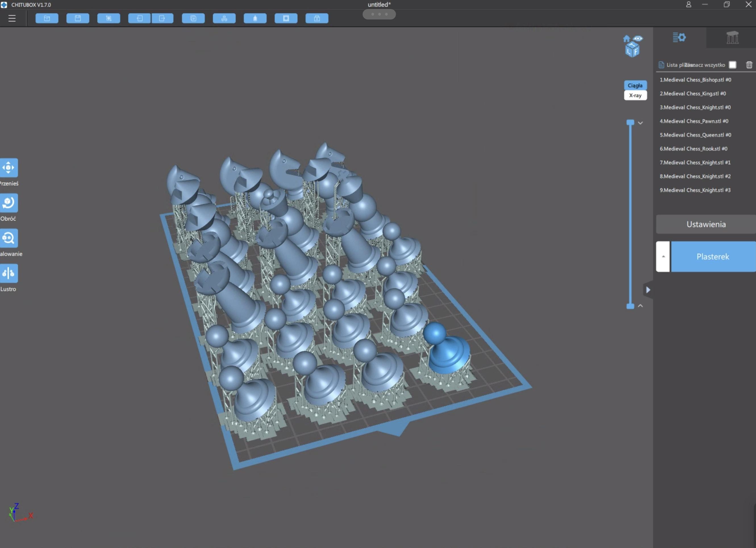Click the save project floppy icon
The image size is (756, 548).
(x=78, y=18)
